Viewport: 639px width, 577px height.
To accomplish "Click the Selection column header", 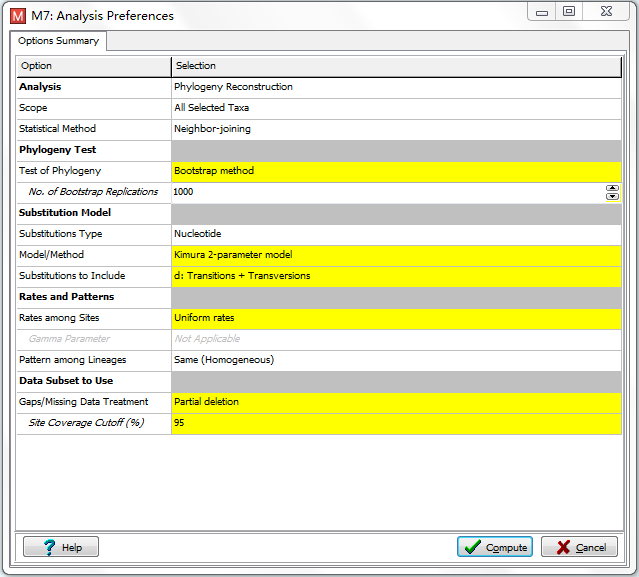I will point(396,66).
